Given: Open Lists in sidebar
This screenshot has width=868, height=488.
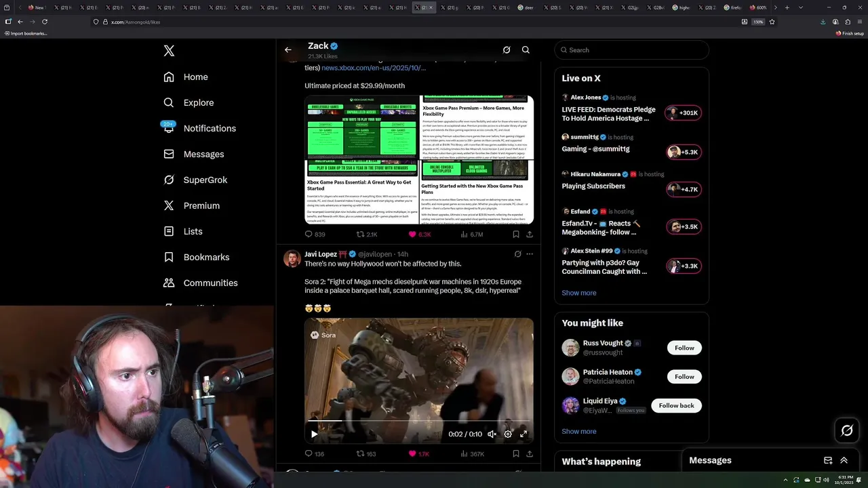Looking at the screenshot, I should (x=183, y=231).
